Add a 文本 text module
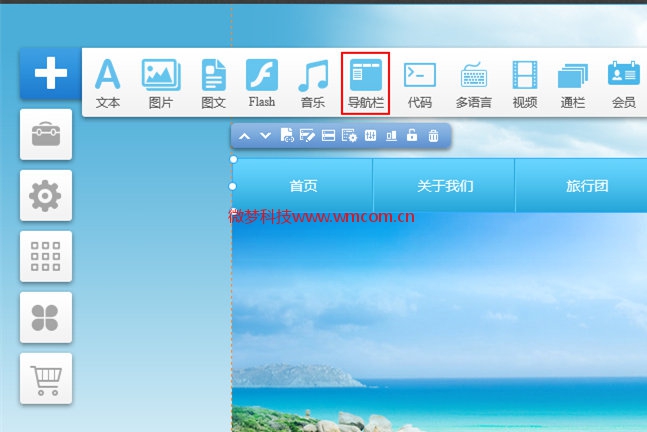The width and height of the screenshot is (647, 432). pyautogui.click(x=108, y=84)
